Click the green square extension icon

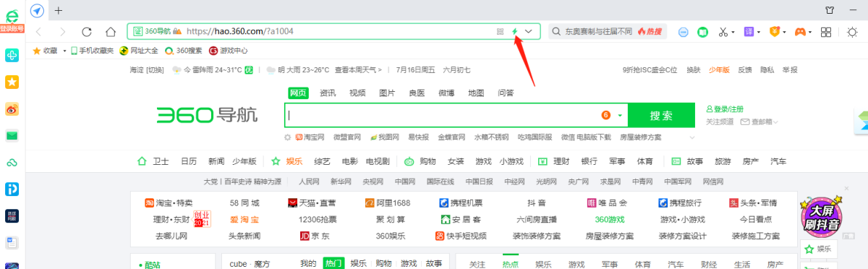pos(702,32)
